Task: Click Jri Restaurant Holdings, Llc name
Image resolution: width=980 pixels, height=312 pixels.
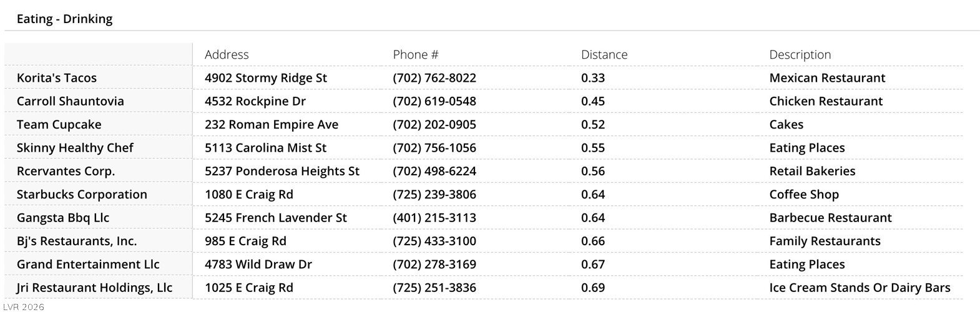Action: 94,288
